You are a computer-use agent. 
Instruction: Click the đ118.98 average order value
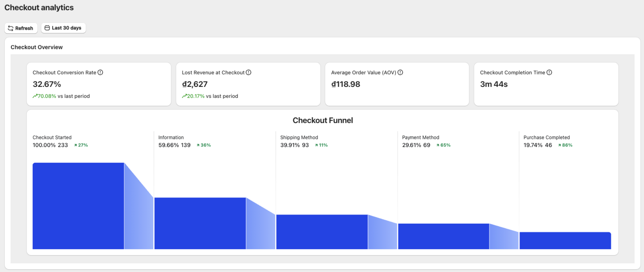(346, 84)
